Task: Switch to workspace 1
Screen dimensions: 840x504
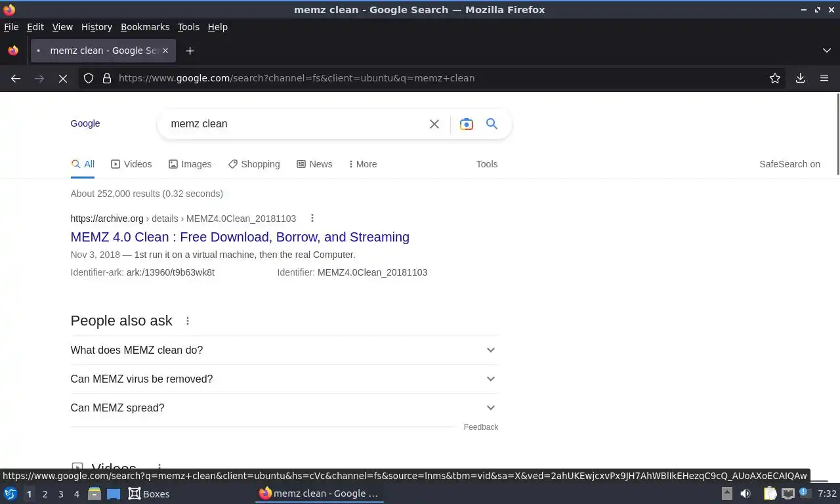Action: 29,494
